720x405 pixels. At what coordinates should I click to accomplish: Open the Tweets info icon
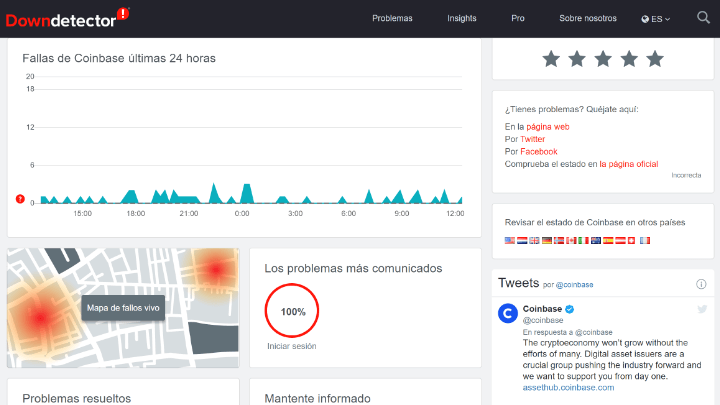(701, 284)
